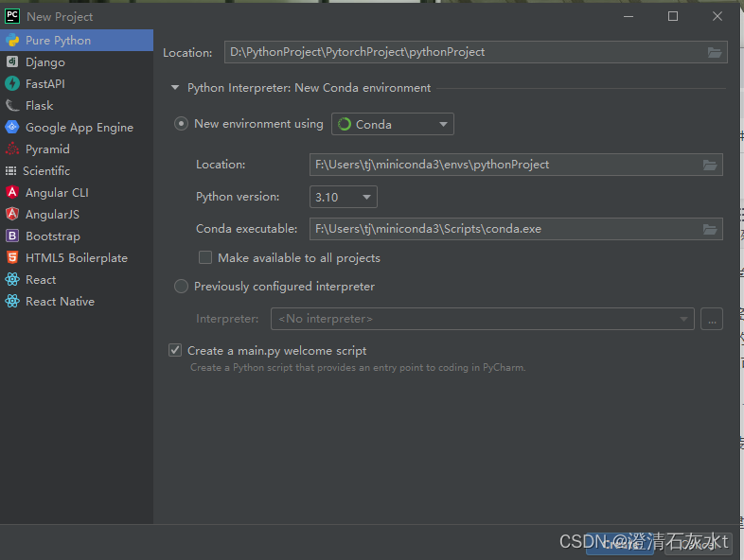Screen dimensions: 744x560
Task: Open the Conda environment type dropdown
Action: click(393, 124)
